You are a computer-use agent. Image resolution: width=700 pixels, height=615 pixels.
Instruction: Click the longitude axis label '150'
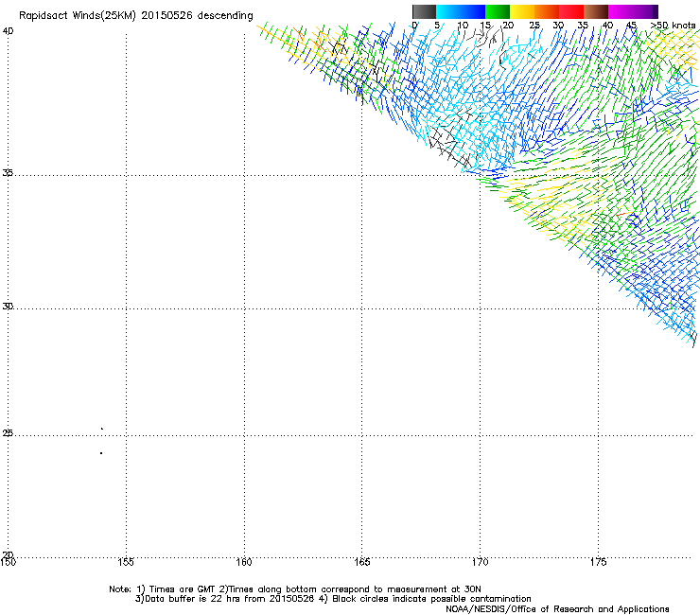pos(8,562)
